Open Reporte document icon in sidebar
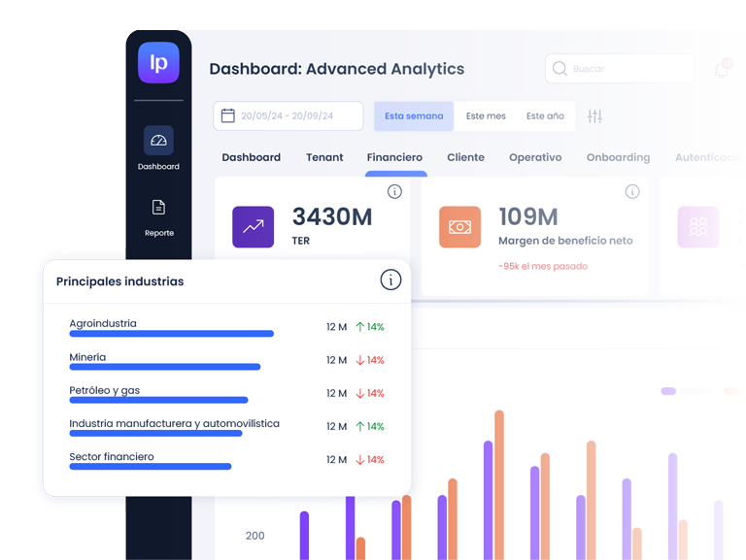The height and width of the screenshot is (560, 746). pyautogui.click(x=158, y=208)
